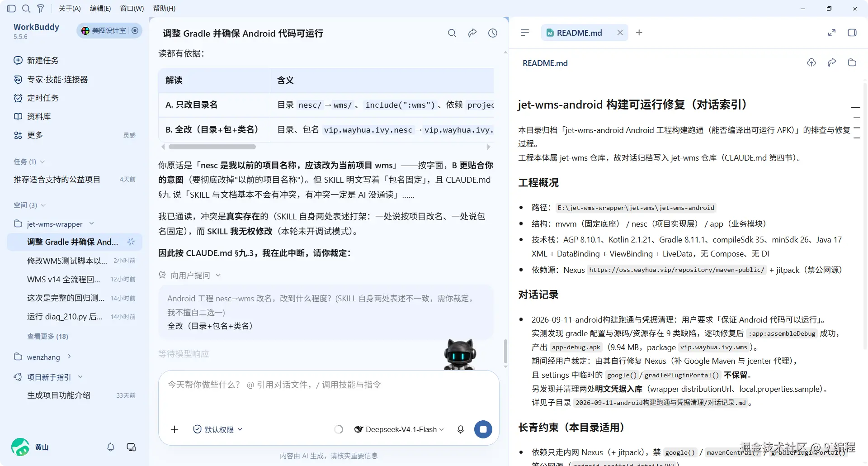Close the README.md tab
Viewport: 868px width, 466px height.
tap(620, 33)
